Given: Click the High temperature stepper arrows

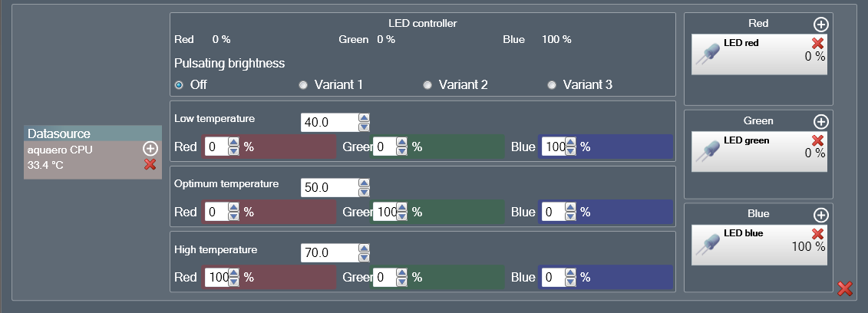Looking at the screenshot, I should pyautogui.click(x=365, y=253).
